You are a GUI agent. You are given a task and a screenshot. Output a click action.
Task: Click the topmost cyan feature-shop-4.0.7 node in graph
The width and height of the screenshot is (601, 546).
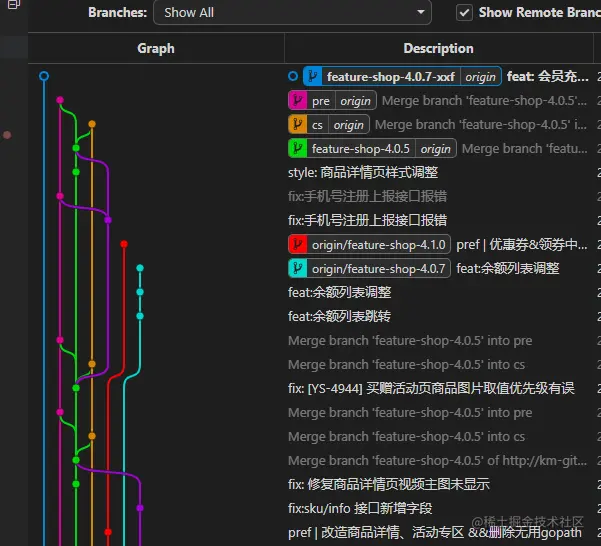click(x=140, y=268)
